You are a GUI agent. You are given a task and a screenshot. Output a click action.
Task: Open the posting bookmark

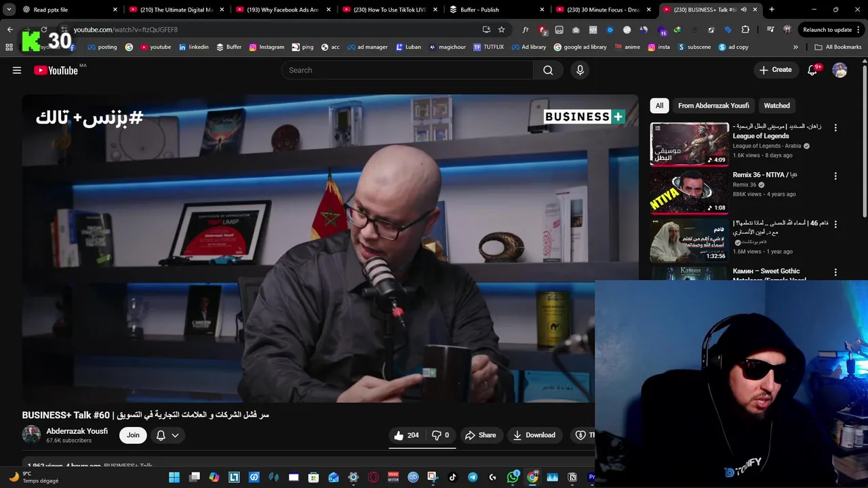[x=102, y=47]
